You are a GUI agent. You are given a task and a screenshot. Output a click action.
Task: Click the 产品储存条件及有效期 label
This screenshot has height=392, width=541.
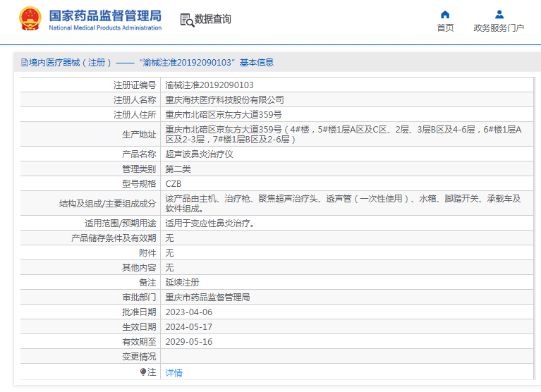(114, 238)
